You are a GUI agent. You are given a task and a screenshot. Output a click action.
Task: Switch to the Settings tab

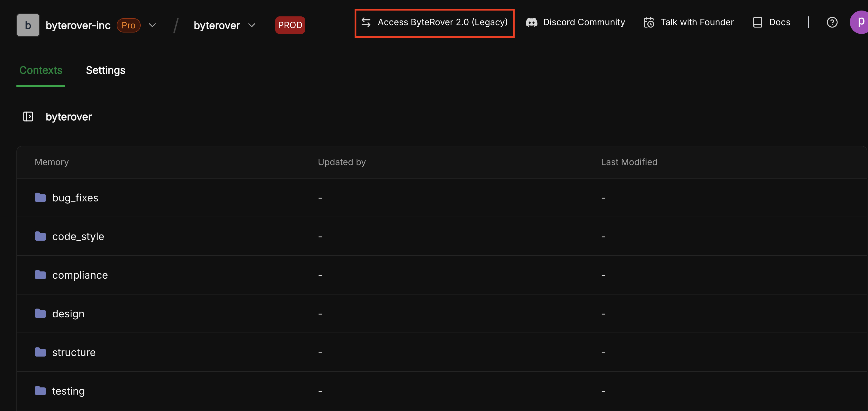coord(105,70)
